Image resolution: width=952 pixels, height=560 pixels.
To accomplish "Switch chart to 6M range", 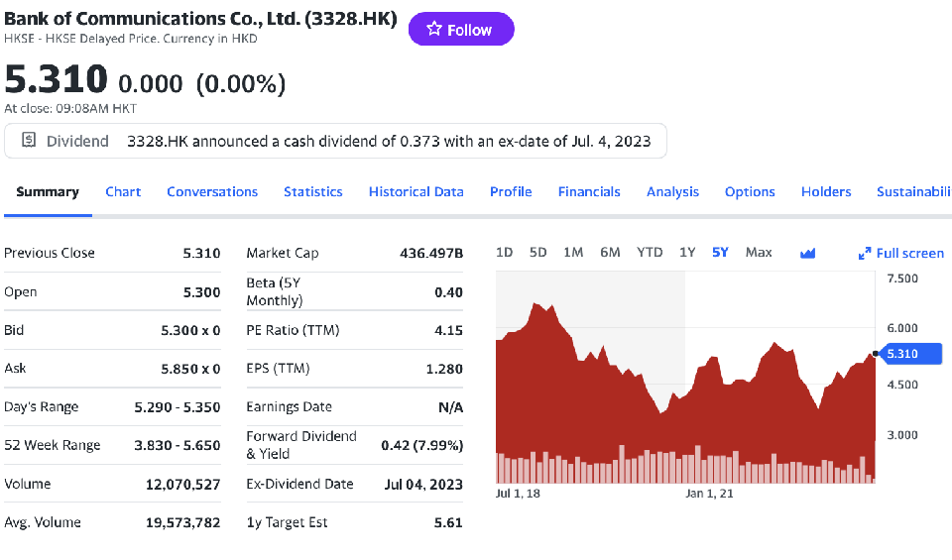I will [x=610, y=252].
